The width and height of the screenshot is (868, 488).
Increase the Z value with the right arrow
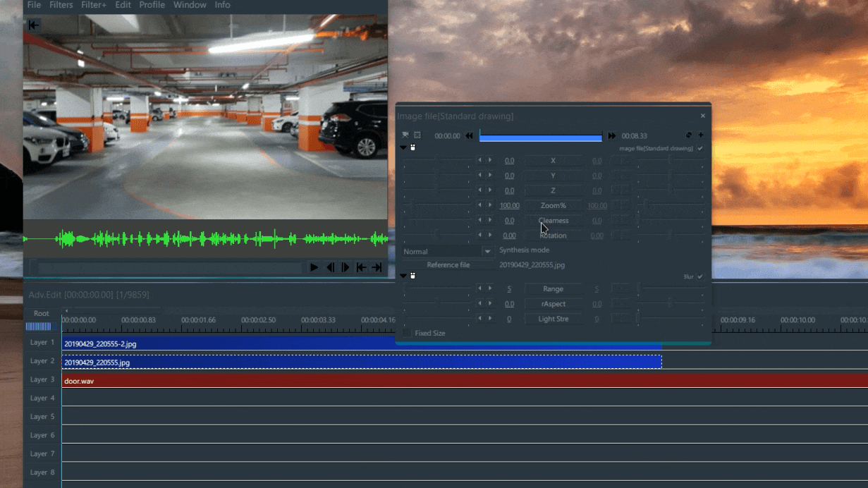click(489, 190)
